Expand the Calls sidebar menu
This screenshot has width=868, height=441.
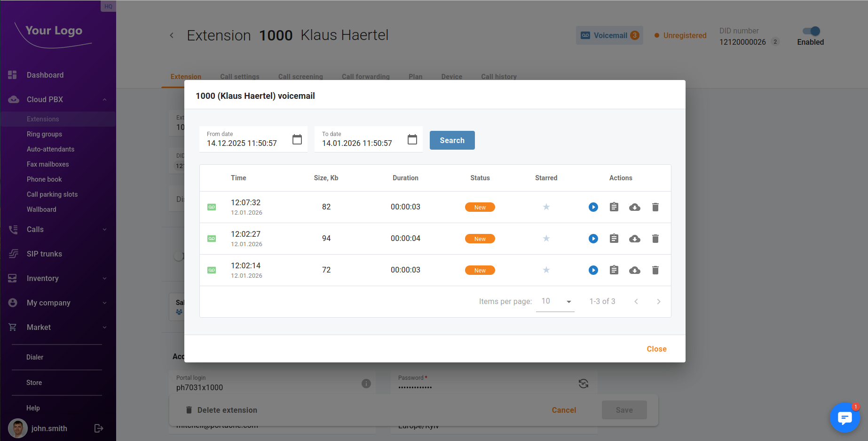coord(104,229)
